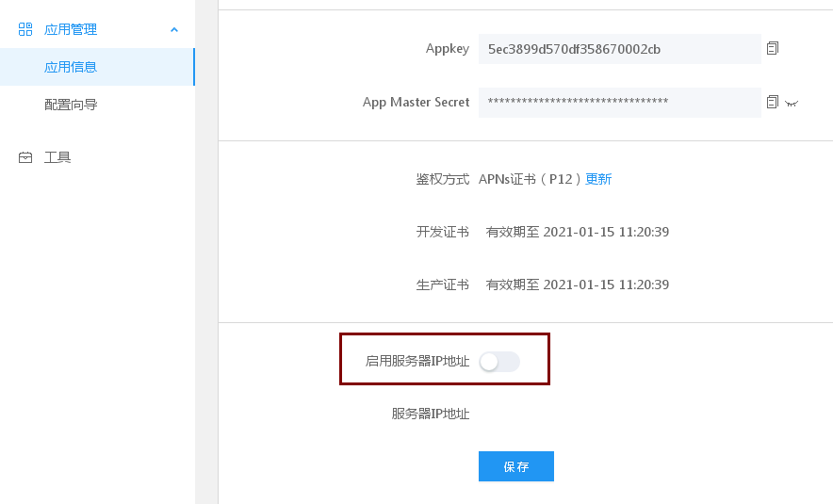Click the 保存 button
This screenshot has height=504, width=833.
[x=515, y=466]
